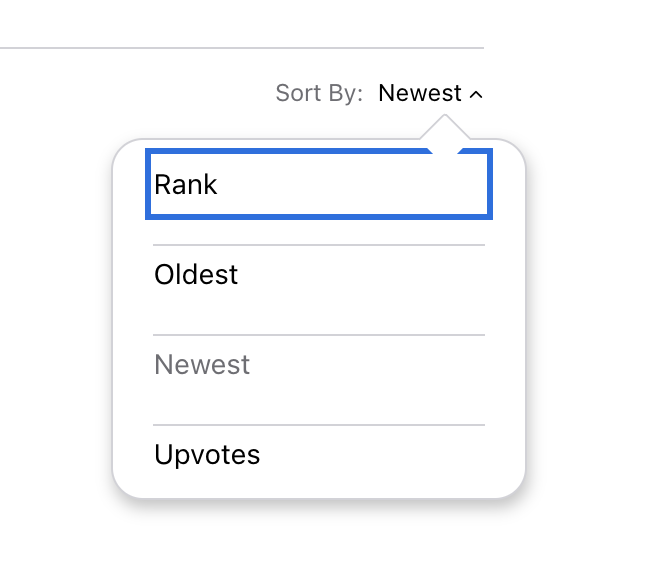
Task: Click the Newest dropdown button text
Action: 420,94
